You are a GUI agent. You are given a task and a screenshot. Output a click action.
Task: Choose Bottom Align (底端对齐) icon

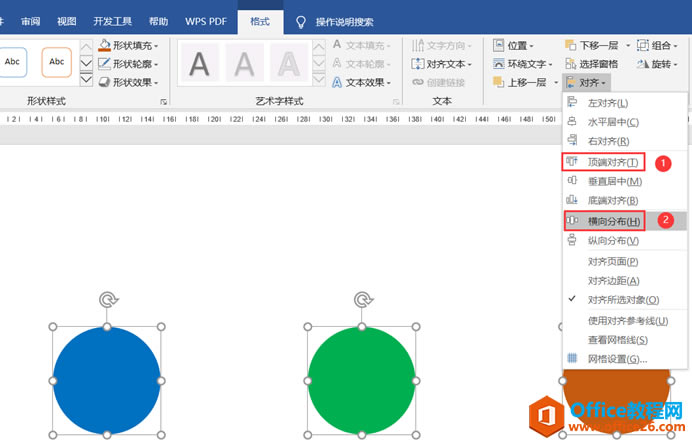(572, 199)
